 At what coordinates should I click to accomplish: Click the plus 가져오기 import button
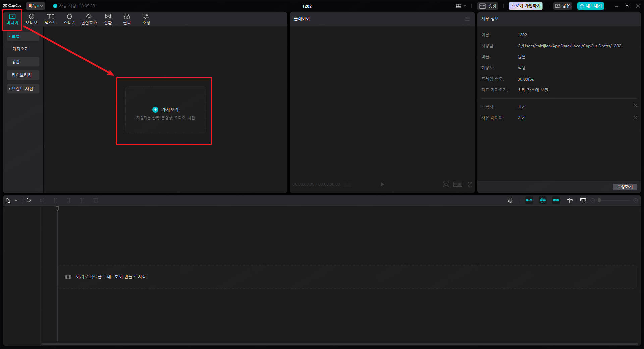[165, 110]
